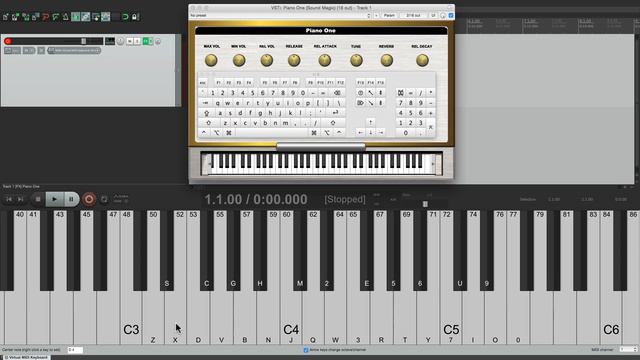Click the Record transport button
This screenshot has height=360, width=640.
click(89, 199)
